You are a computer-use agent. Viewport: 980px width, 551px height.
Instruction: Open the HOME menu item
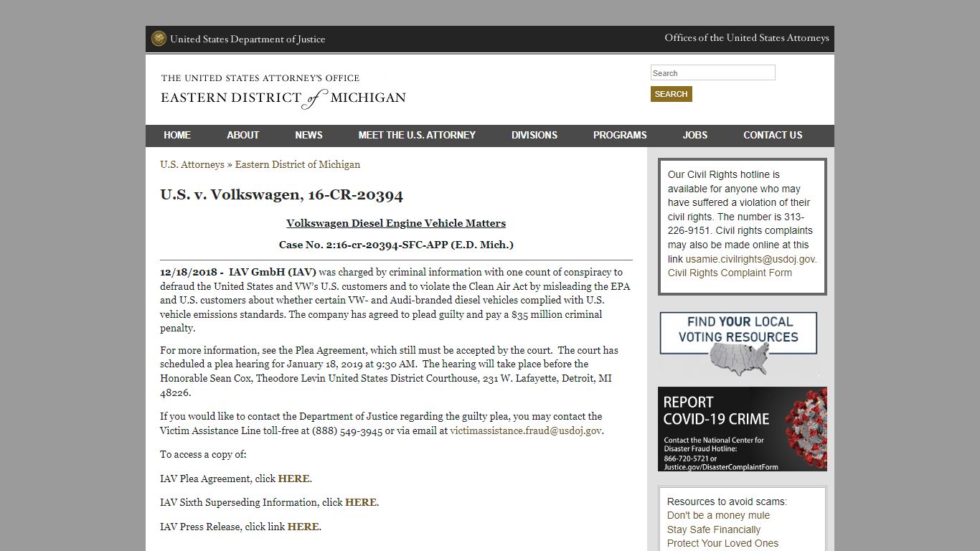tap(177, 135)
